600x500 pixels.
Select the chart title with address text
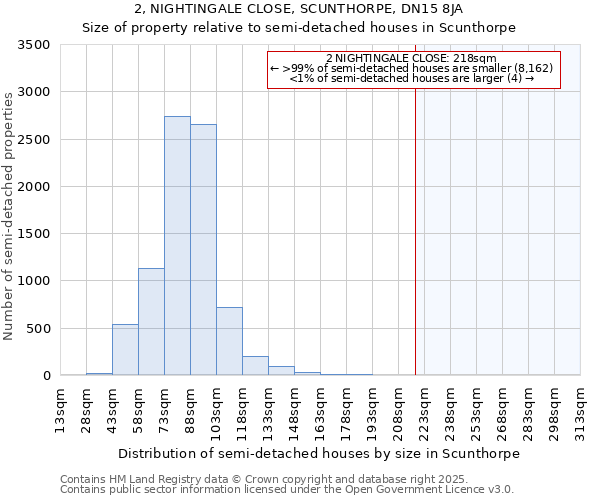click(x=300, y=9)
